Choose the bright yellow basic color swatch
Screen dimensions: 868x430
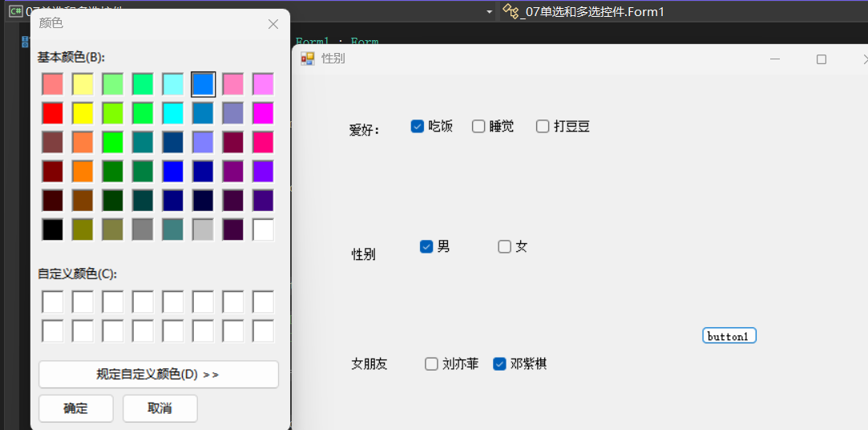83,113
